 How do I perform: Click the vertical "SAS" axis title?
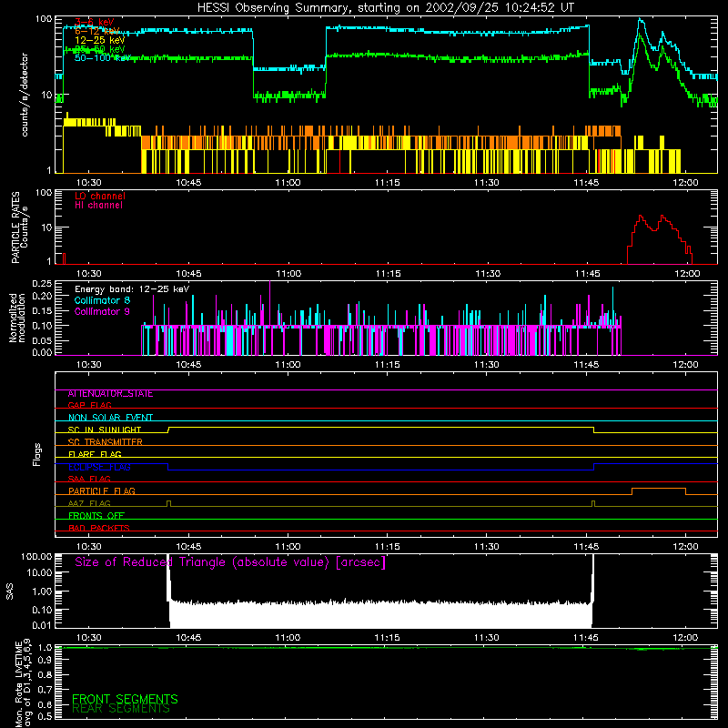[x=10, y=591]
